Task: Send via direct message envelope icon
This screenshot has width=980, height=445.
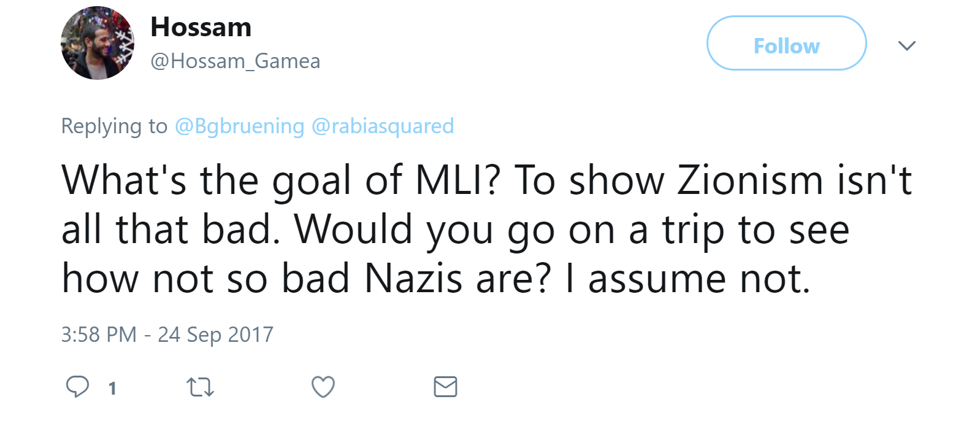Action: [x=445, y=387]
